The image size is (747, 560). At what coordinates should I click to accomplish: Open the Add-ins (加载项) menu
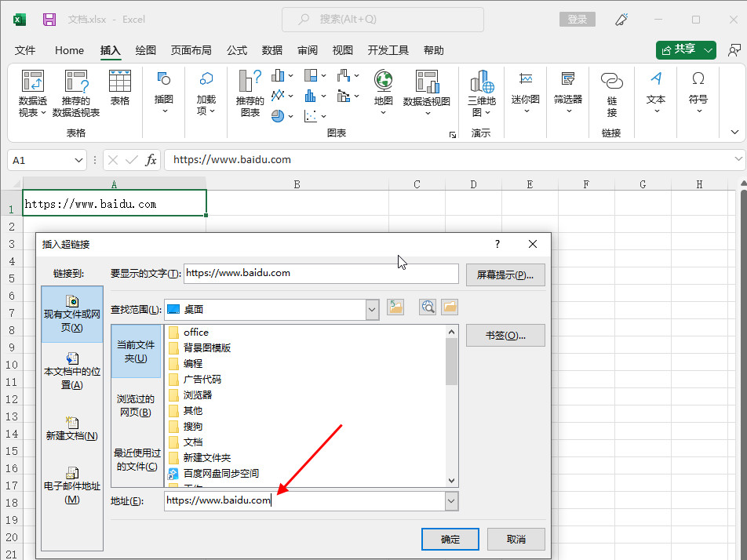tap(206, 93)
